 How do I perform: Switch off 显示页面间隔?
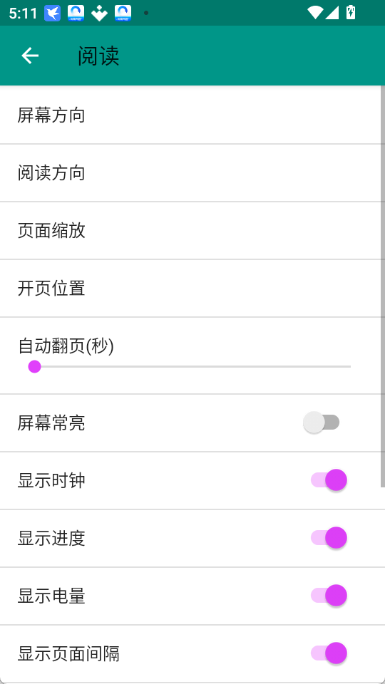[x=329, y=653]
